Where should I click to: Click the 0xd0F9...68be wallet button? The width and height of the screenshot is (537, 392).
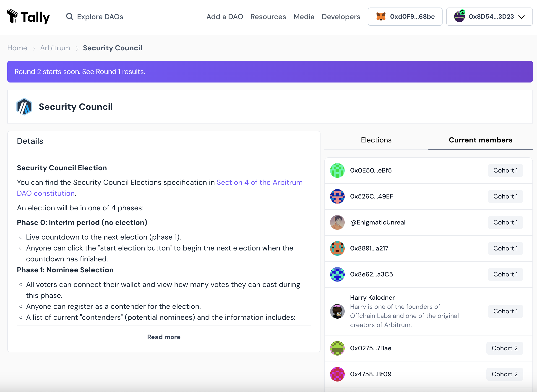pos(405,17)
